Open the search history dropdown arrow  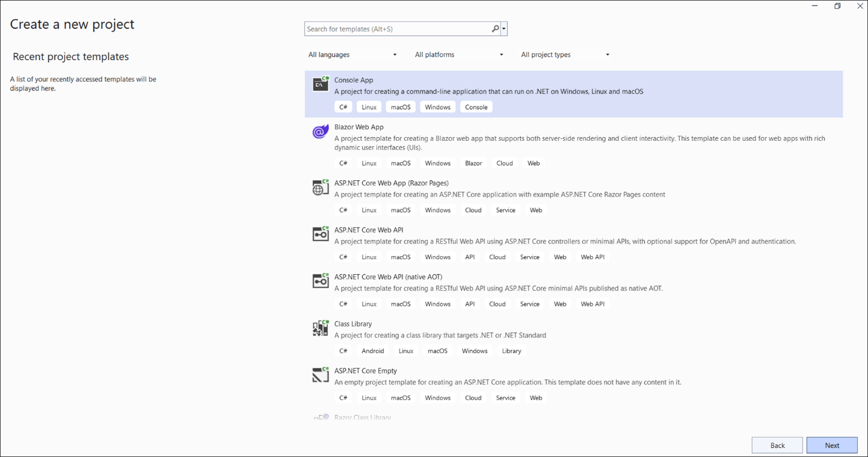click(x=504, y=29)
